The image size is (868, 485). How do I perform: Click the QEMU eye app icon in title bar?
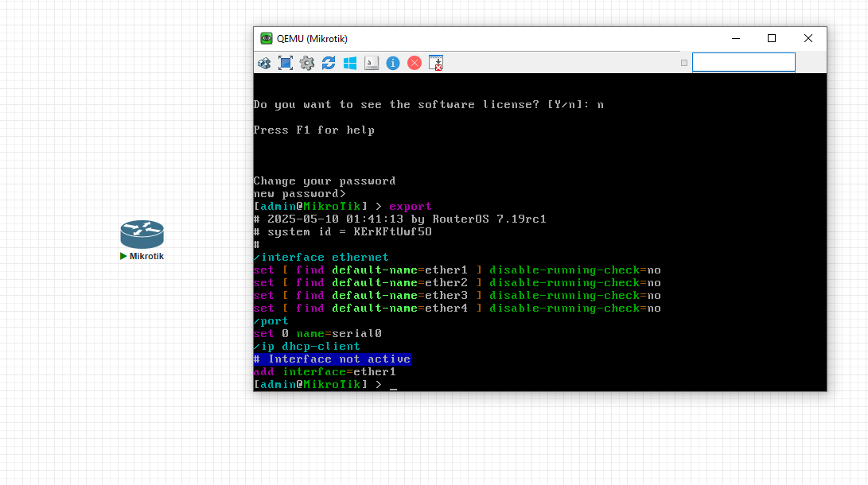pyautogui.click(x=267, y=38)
